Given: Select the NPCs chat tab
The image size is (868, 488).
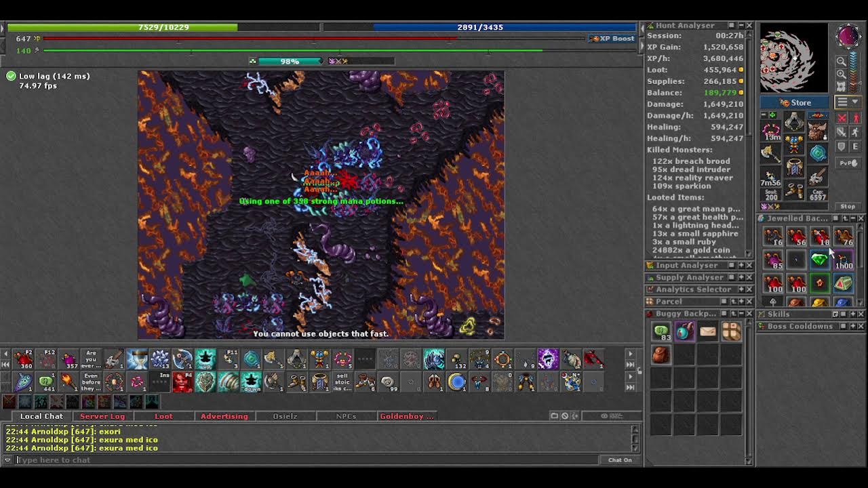Looking at the screenshot, I should (346, 416).
